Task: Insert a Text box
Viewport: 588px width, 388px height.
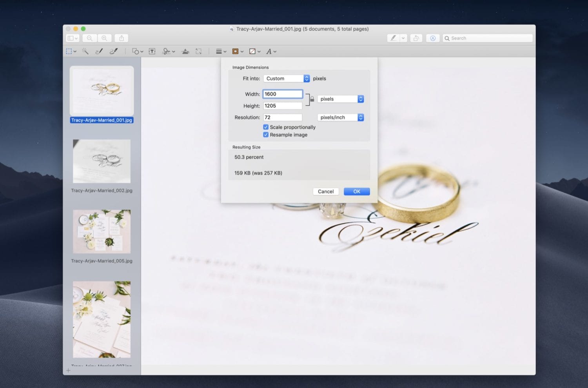Action: (152, 51)
